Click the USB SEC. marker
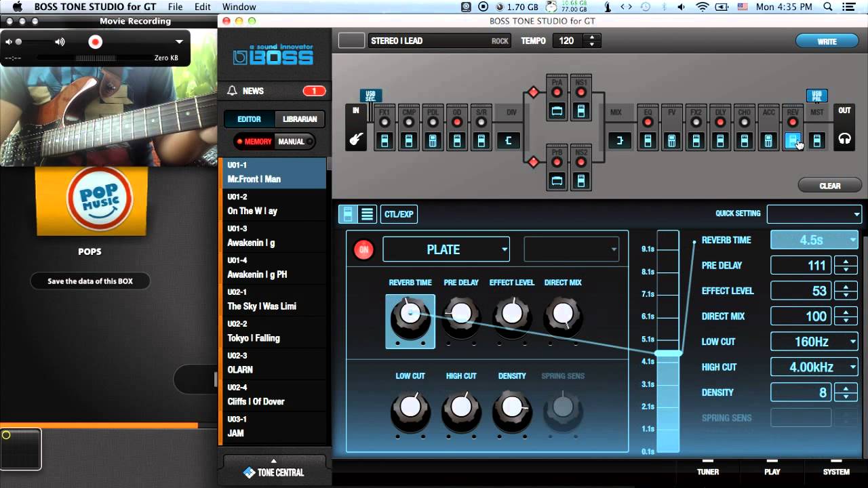Viewport: 868px width, 488px height. click(370, 96)
